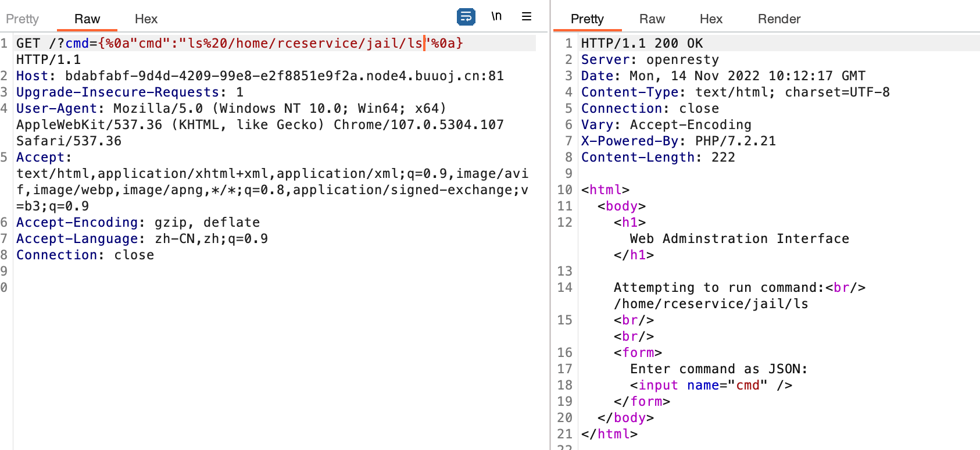980x450 pixels.
Task: Click the Host header line in request
Action: coord(260,76)
